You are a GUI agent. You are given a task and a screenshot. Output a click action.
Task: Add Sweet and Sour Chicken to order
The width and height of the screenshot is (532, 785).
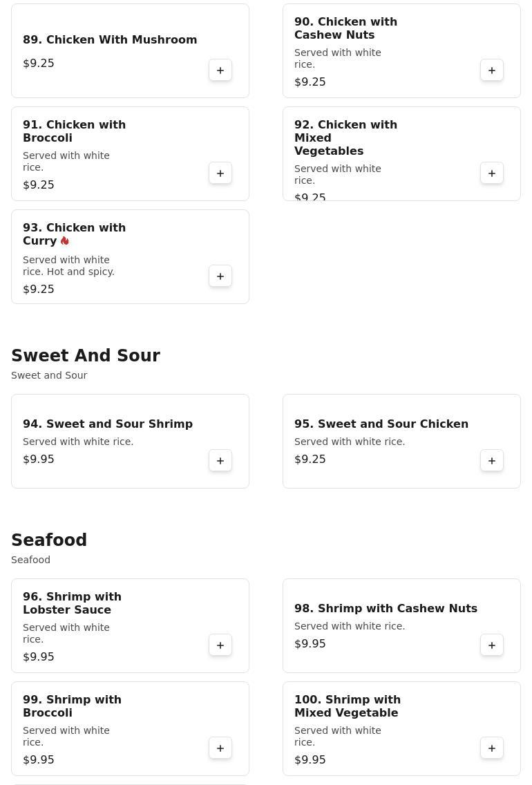(492, 460)
